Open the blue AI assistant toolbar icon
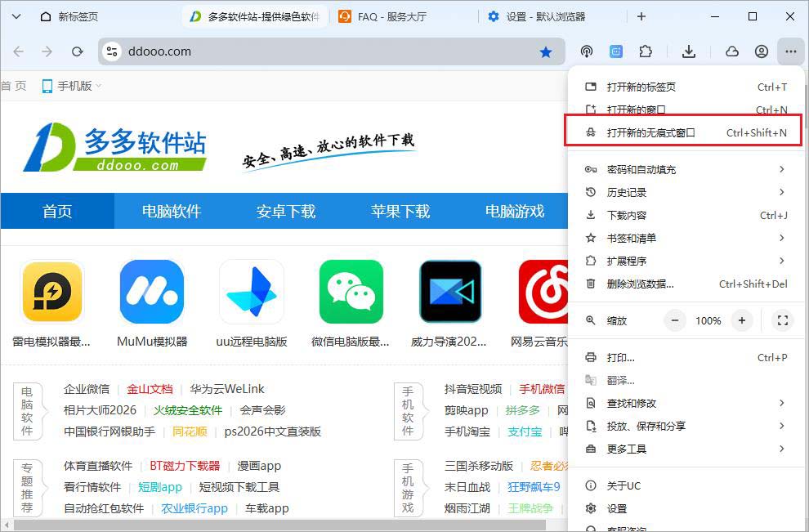 pyautogui.click(x=615, y=51)
